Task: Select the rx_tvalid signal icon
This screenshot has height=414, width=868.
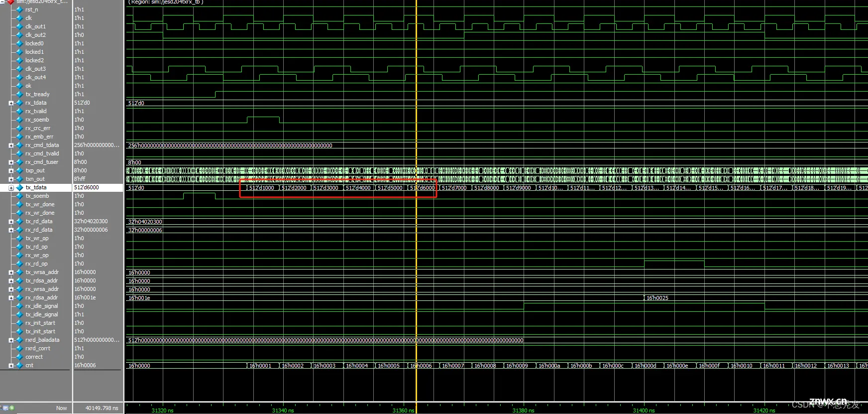Action: tap(19, 111)
